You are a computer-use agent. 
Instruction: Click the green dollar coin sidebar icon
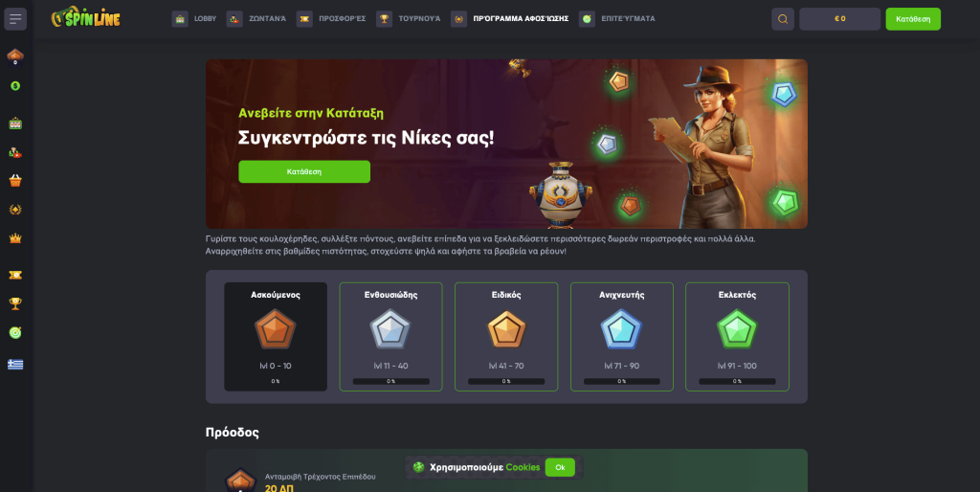tap(15, 85)
